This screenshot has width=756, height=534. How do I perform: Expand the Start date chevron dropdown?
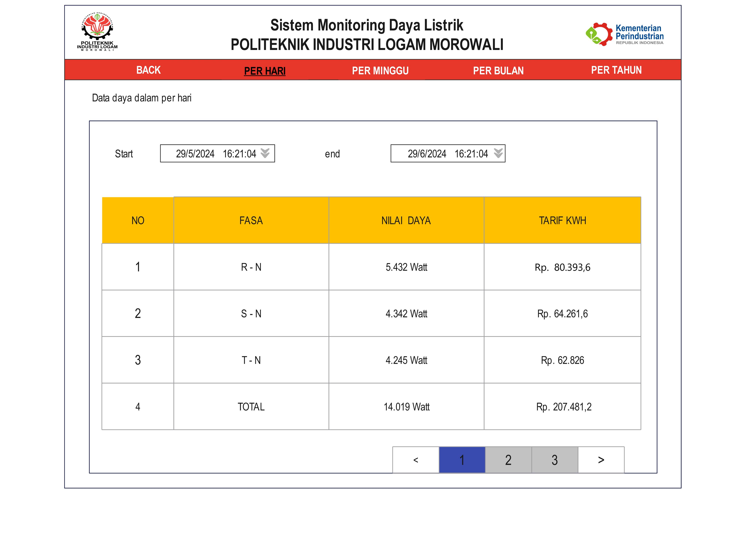265,153
